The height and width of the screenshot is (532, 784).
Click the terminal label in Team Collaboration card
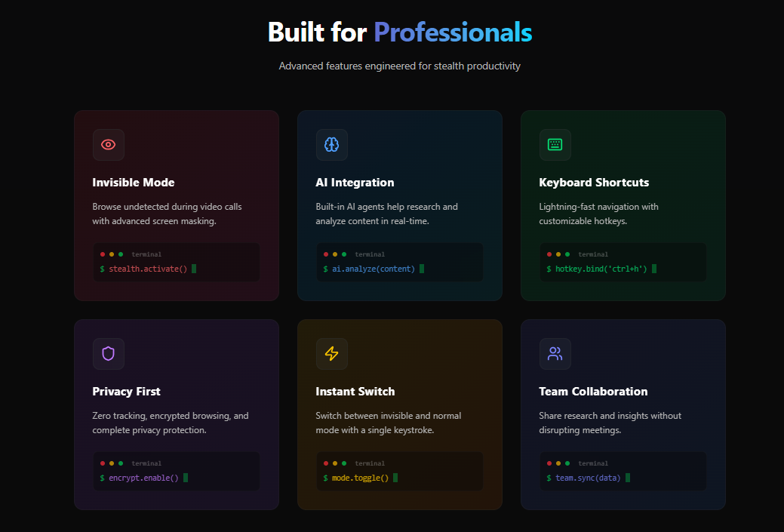tap(593, 463)
